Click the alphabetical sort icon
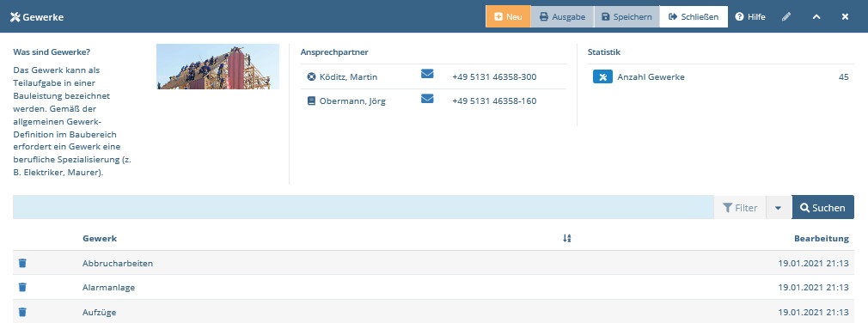Viewport: 868px width, 323px height. [x=566, y=238]
